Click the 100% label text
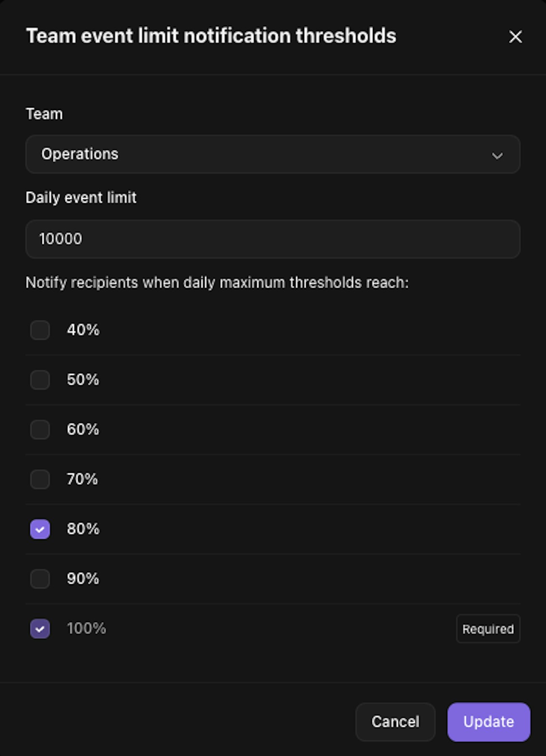Viewport: 546px width, 756px height. pyautogui.click(x=87, y=629)
